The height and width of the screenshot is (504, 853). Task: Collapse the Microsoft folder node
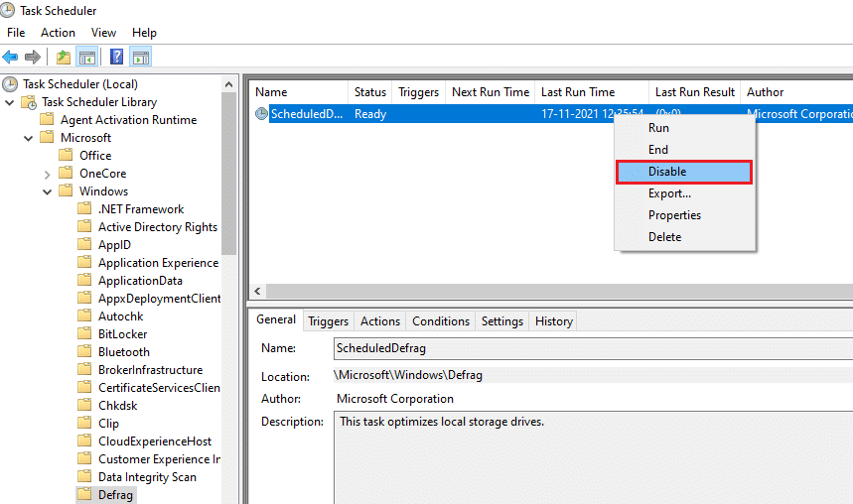pyautogui.click(x=28, y=138)
